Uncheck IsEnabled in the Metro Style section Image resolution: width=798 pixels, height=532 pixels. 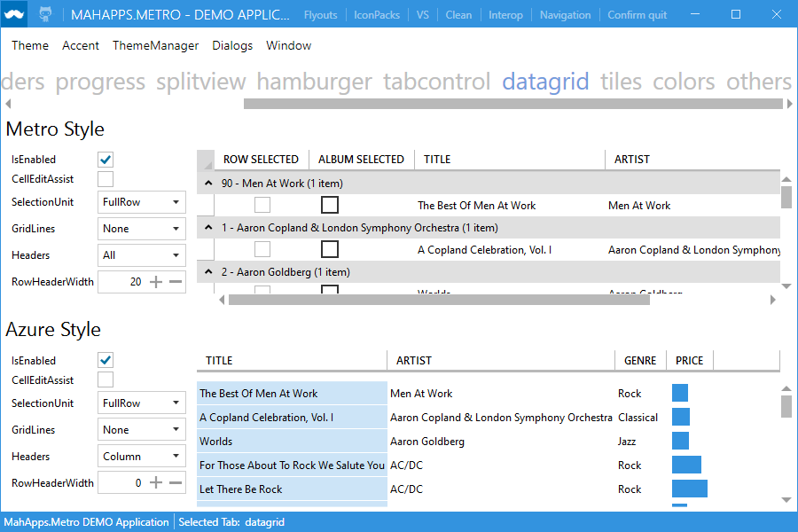[105, 160]
